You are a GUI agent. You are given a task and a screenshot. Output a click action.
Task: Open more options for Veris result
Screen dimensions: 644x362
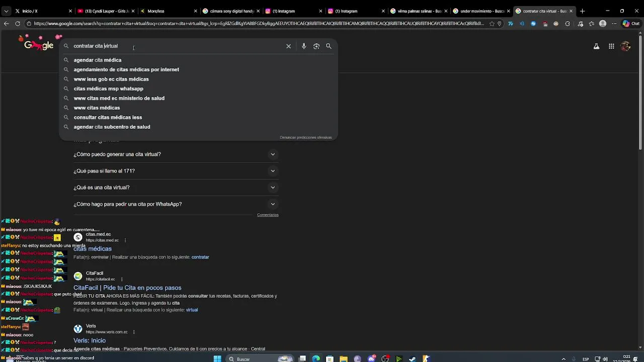click(x=134, y=332)
